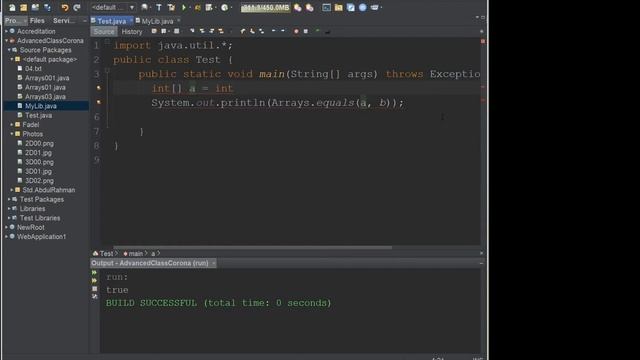Expand the Libraries node
The height and width of the screenshot is (360, 640).
(x=9, y=209)
